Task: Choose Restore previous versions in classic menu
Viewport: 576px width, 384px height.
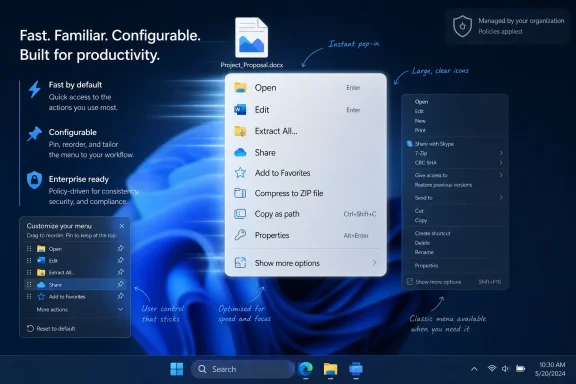Action: pos(443,185)
